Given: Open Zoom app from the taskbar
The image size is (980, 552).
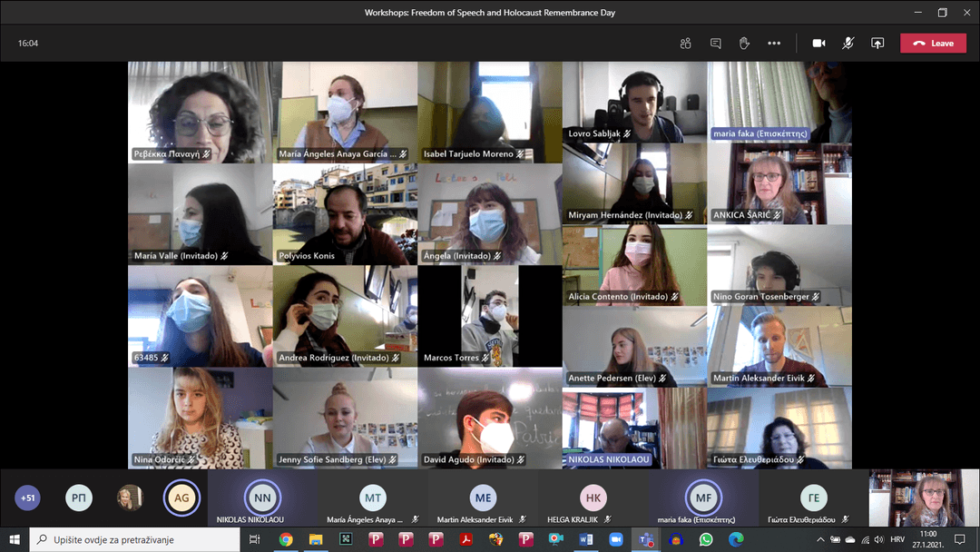Looking at the screenshot, I should (x=615, y=539).
